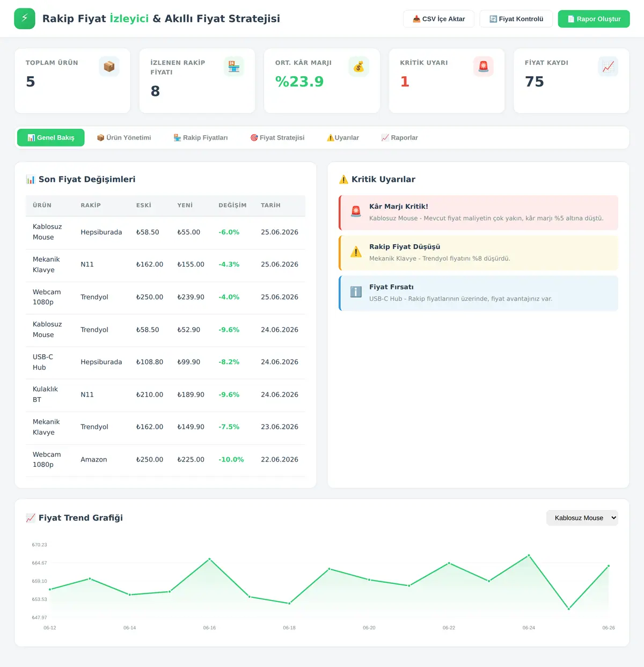Click the Kâr Marjı Kritik! alert card
Viewport: 644px width, 667px height.
479,212
